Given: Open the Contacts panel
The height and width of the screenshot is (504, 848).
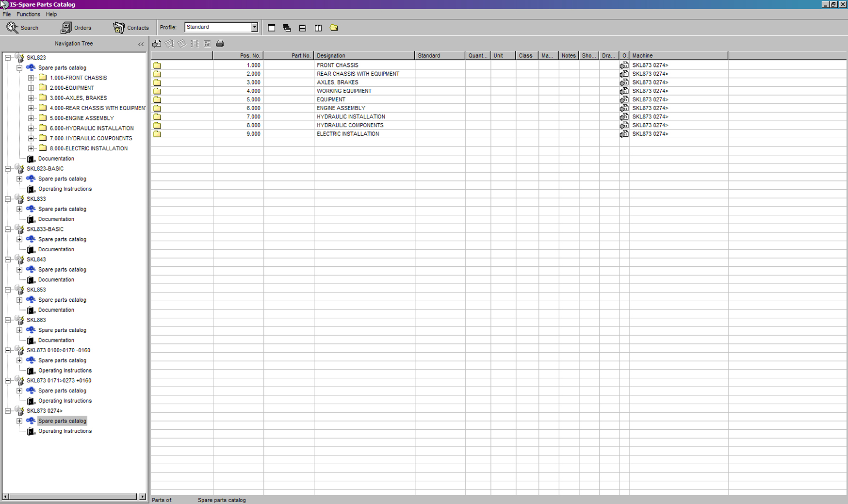Looking at the screenshot, I should 130,28.
